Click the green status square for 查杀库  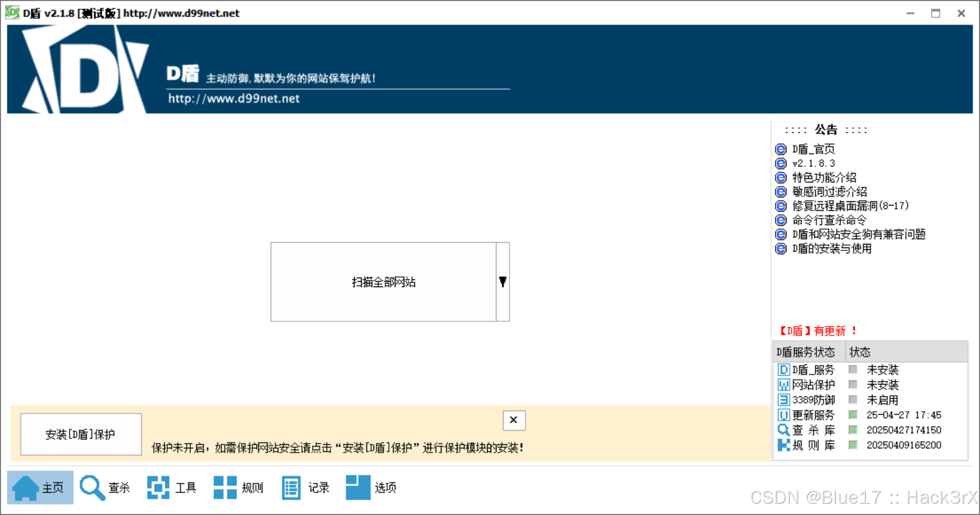click(x=853, y=429)
